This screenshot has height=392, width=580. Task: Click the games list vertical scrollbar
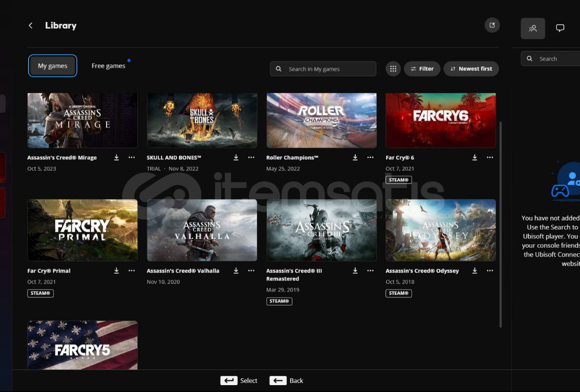click(501, 224)
